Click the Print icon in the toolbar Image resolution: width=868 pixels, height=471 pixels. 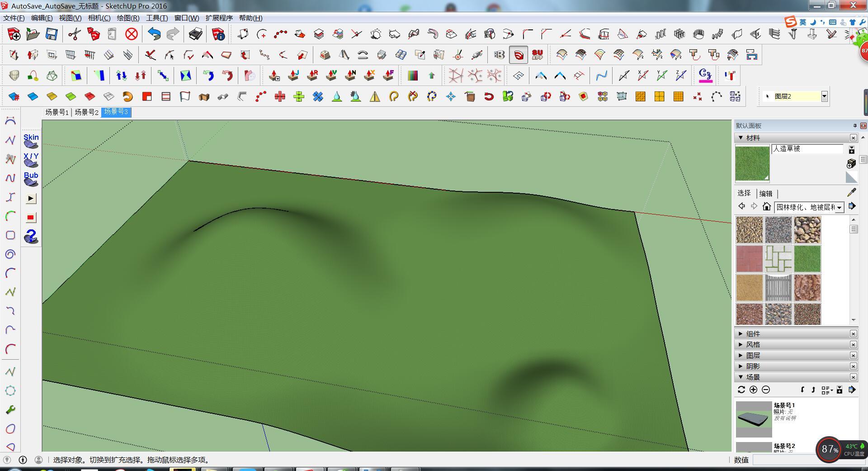tap(196, 34)
